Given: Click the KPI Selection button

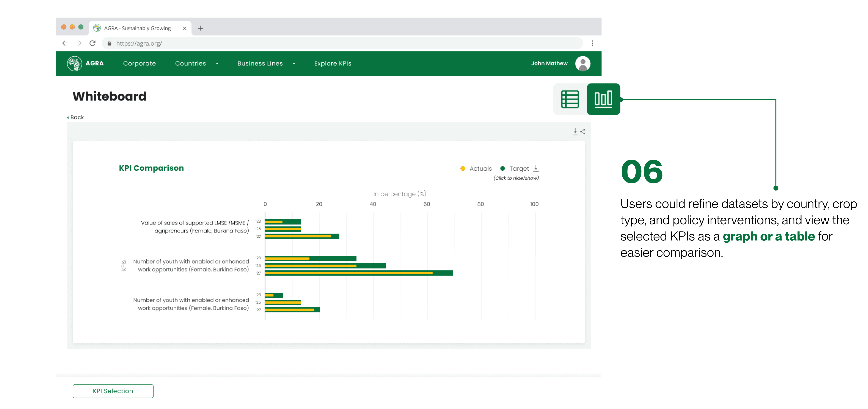Looking at the screenshot, I should pyautogui.click(x=113, y=391).
